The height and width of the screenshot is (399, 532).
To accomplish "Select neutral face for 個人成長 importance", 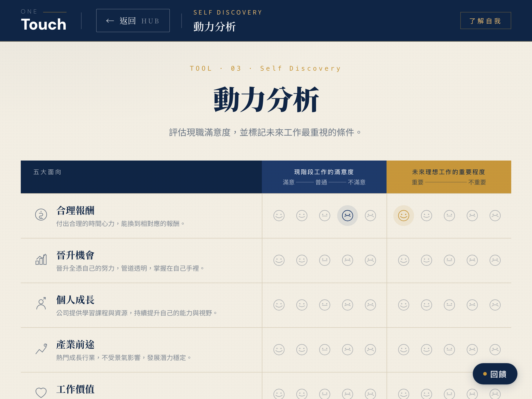I will (449, 305).
